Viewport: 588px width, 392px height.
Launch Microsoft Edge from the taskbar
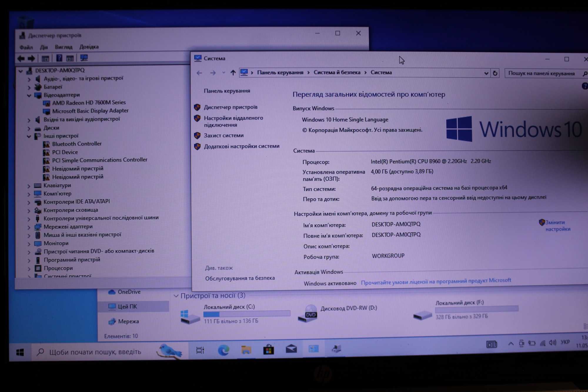click(223, 350)
